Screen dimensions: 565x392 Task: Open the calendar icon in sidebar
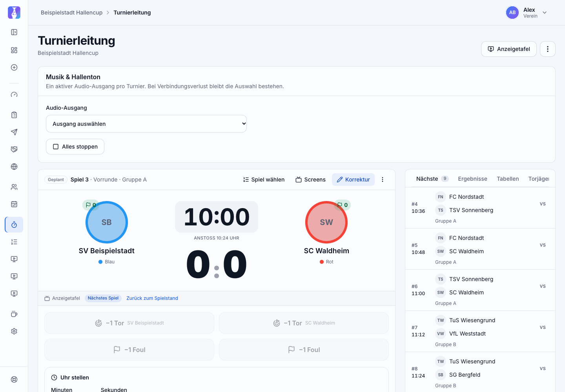(14, 204)
